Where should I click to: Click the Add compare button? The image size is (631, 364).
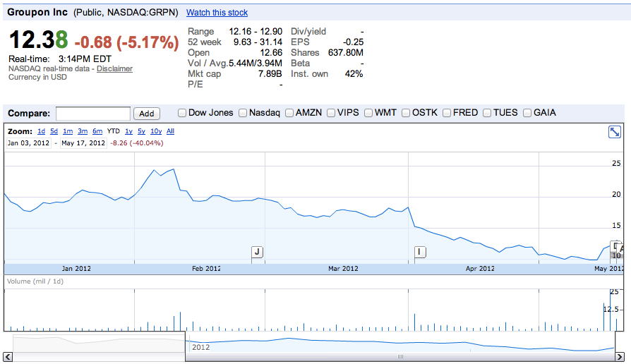[147, 114]
